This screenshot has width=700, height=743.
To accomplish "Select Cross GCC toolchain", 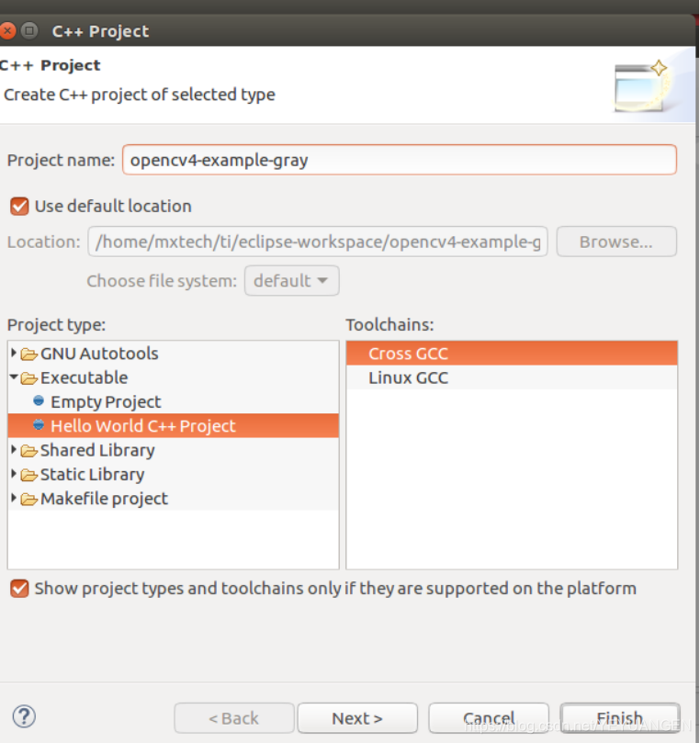I will pyautogui.click(x=408, y=354).
